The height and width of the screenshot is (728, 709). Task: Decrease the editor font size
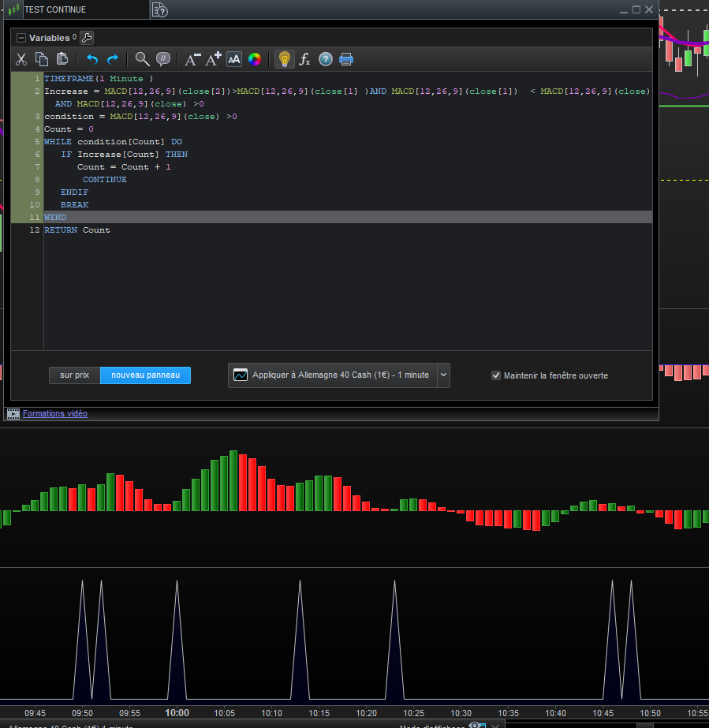192,59
